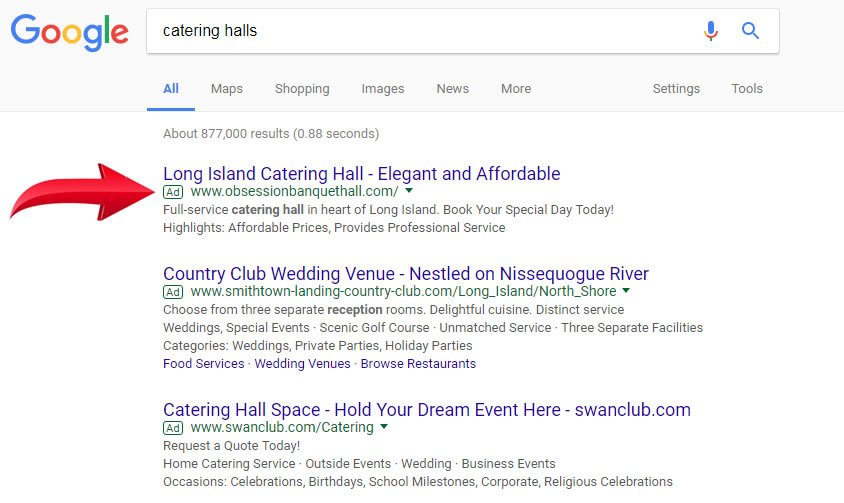Open dropdown arrow beside smithtown-landing-country-club URL

pos(626,291)
